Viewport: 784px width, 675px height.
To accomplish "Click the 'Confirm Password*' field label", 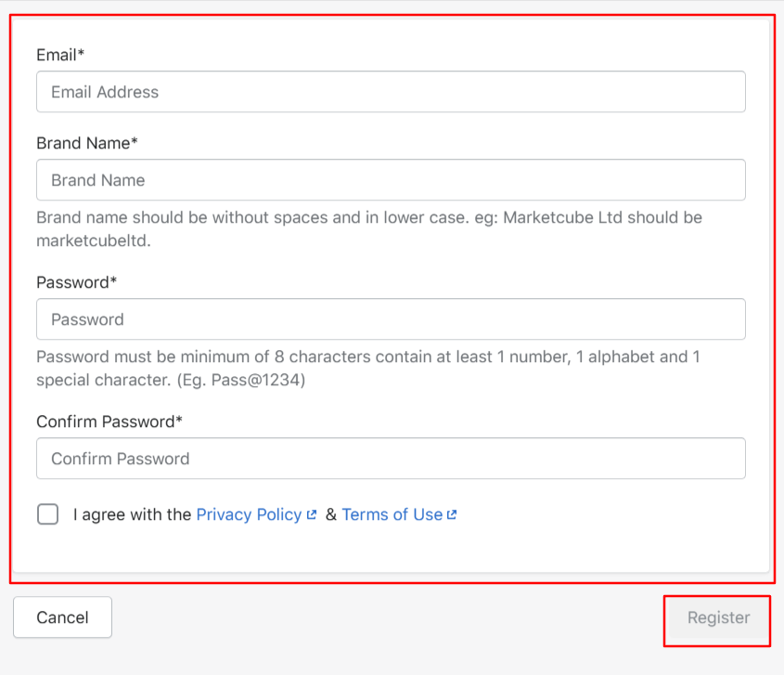I will point(109,422).
